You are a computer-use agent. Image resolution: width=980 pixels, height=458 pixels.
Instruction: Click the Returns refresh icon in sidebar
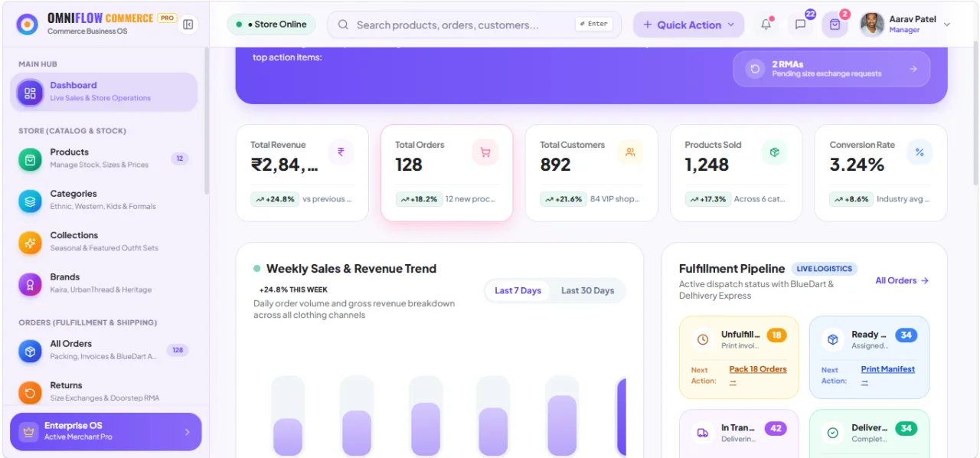30,393
